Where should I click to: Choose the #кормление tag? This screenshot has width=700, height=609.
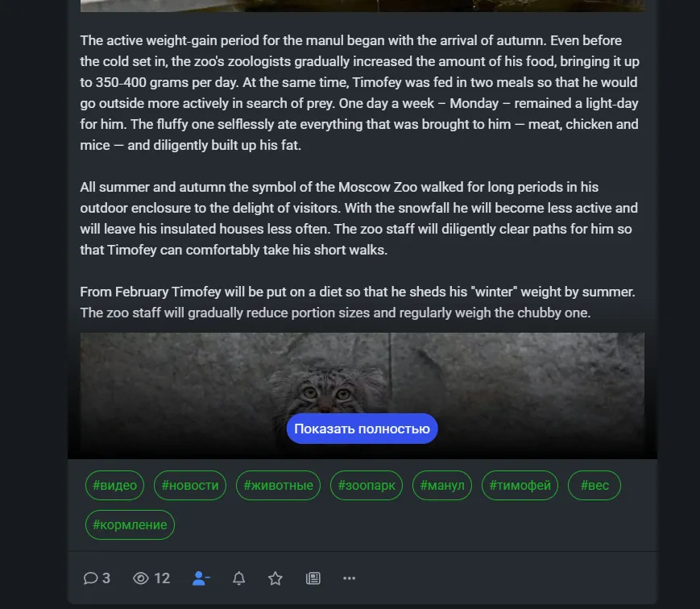click(x=130, y=524)
